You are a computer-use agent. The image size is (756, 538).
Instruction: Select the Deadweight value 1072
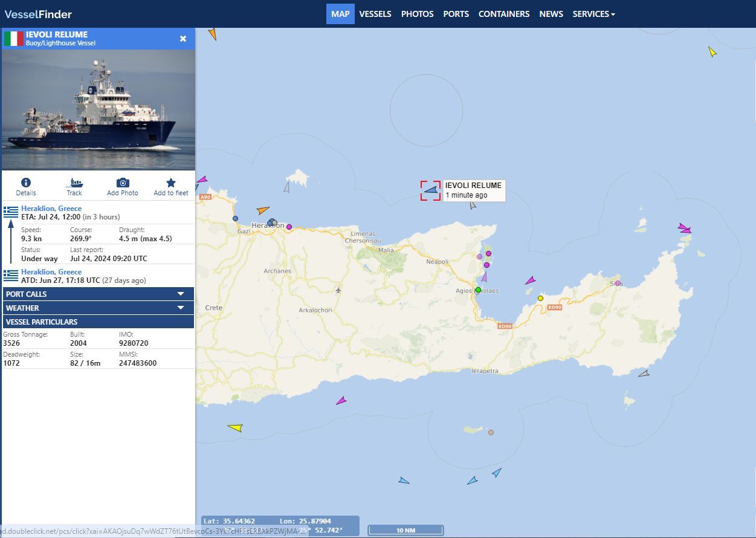[x=11, y=363]
